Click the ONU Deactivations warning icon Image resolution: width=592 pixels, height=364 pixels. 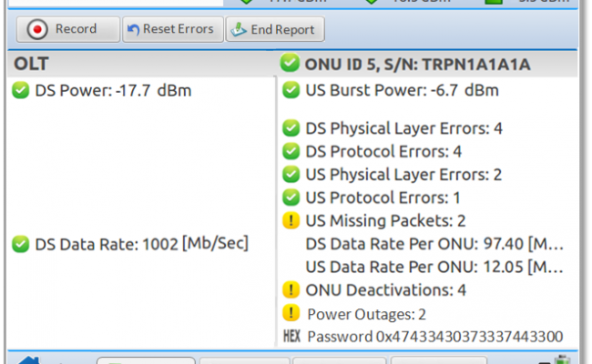click(291, 290)
